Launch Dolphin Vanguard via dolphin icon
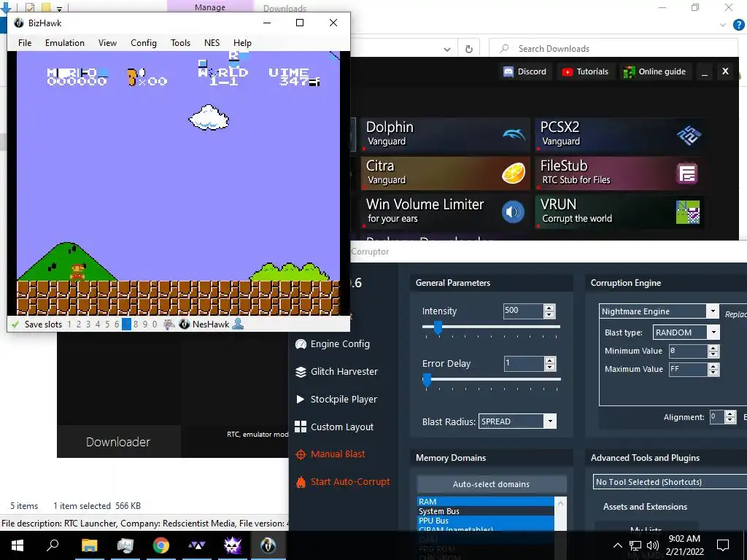 coord(514,135)
